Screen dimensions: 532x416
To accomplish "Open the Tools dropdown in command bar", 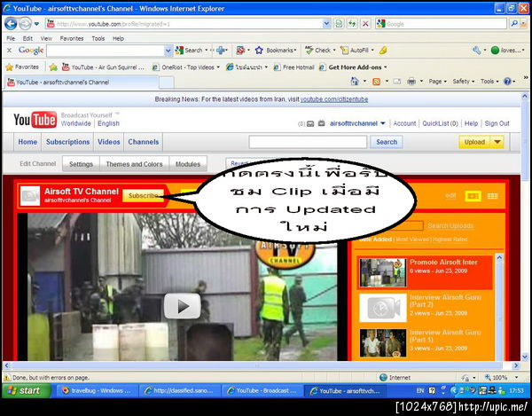I will click(x=489, y=82).
